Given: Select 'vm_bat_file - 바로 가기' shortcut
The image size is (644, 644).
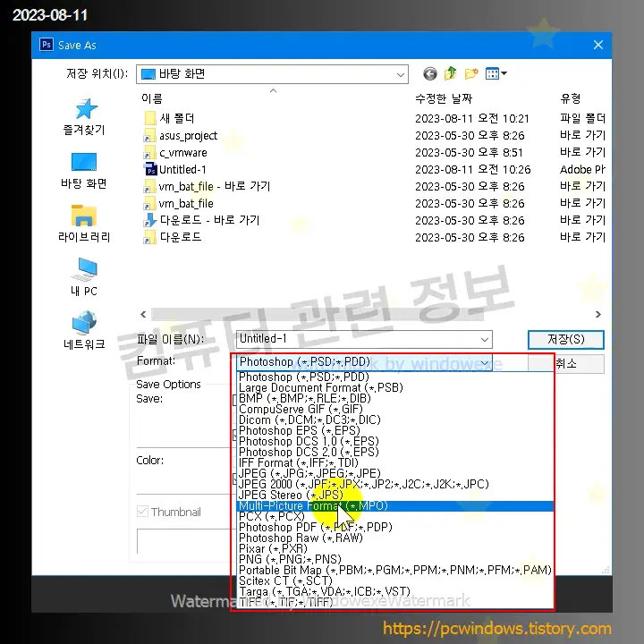Looking at the screenshot, I should pos(207,186).
